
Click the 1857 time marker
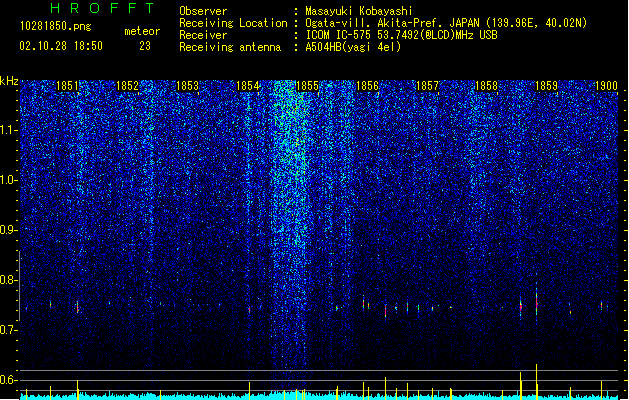tap(427, 86)
